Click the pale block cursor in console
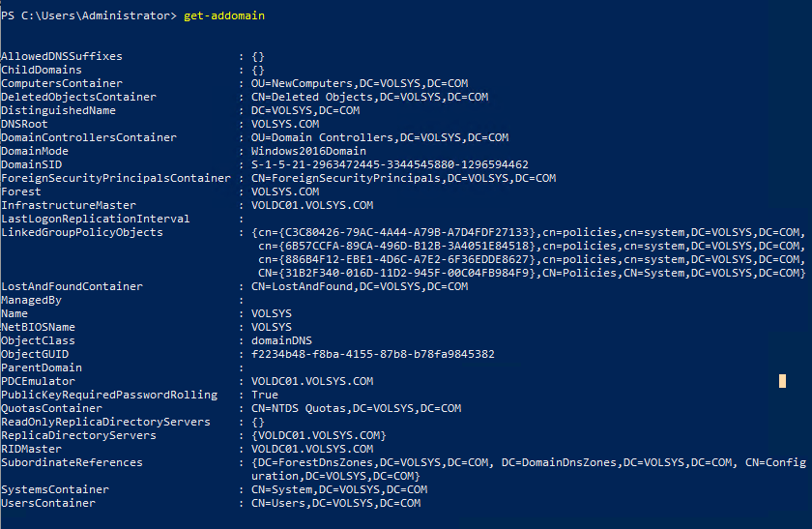 (782, 381)
